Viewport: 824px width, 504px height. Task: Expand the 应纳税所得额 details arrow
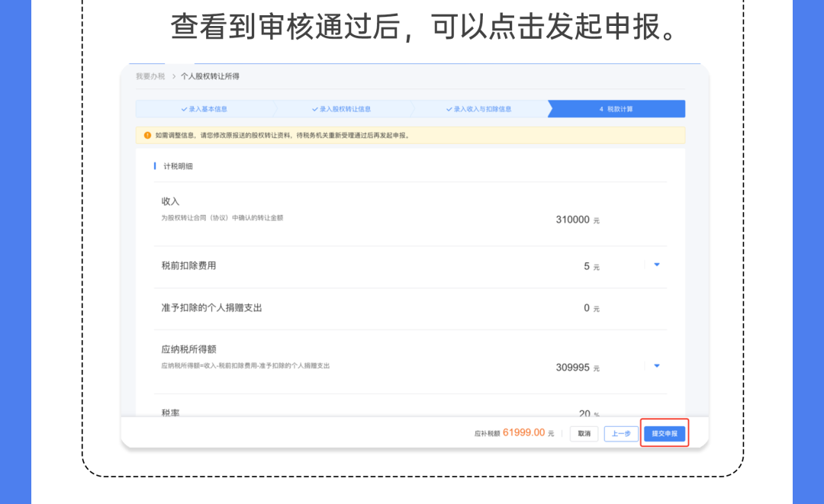tap(656, 366)
